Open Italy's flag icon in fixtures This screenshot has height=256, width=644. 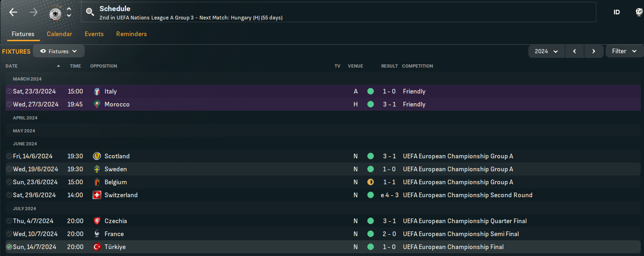coord(97,92)
